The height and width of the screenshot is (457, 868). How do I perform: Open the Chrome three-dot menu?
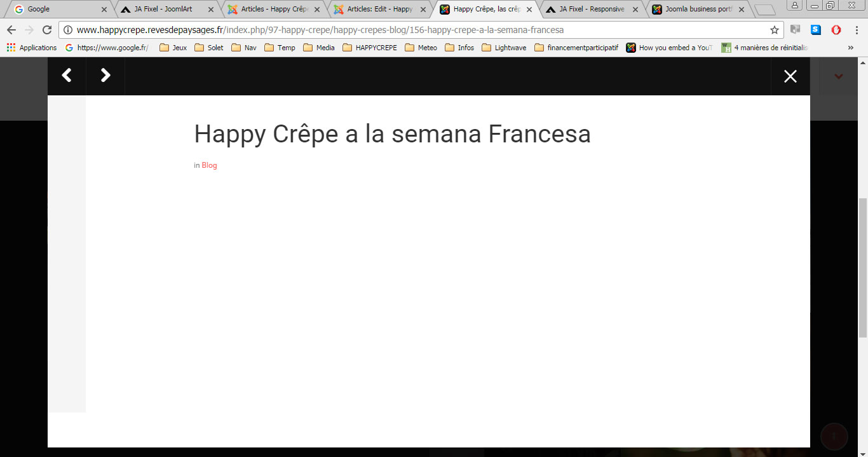pyautogui.click(x=857, y=30)
